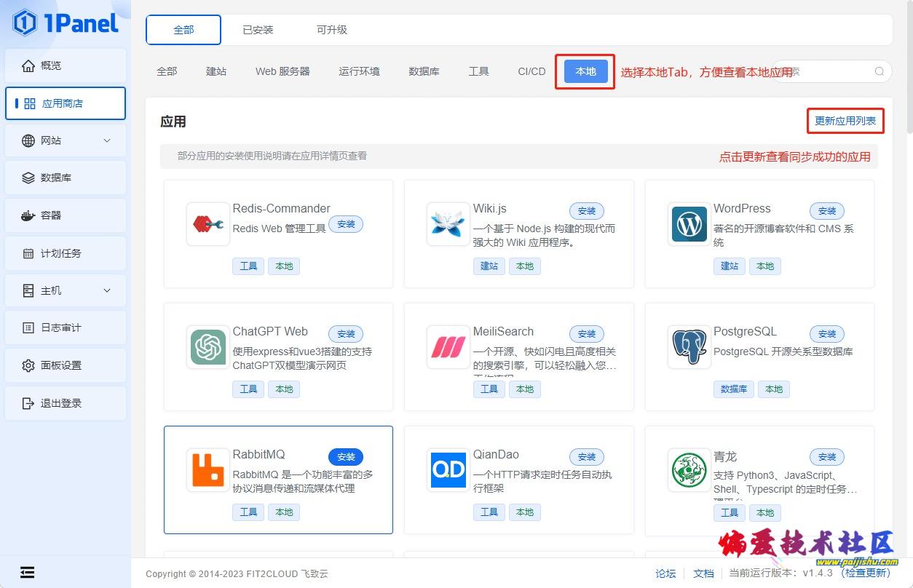Install ChatGPT Web with its 安装 button
This screenshot has width=913, height=588.
tap(346, 334)
